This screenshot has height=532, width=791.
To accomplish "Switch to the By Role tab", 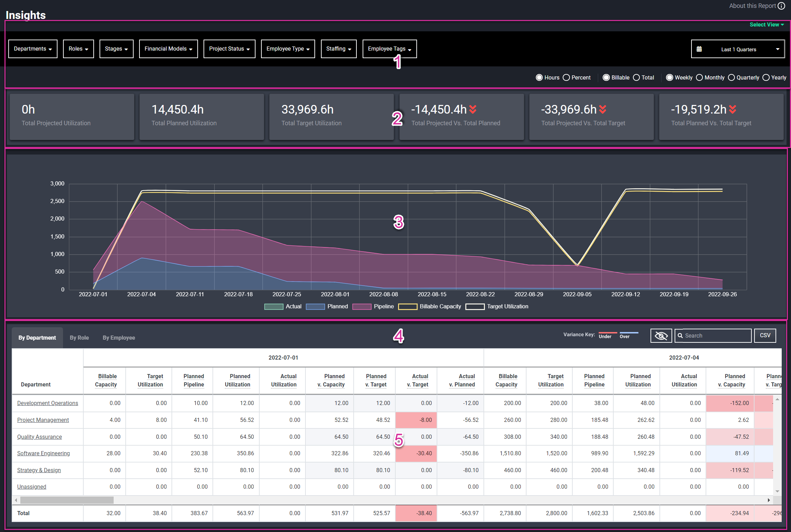I will (79, 338).
